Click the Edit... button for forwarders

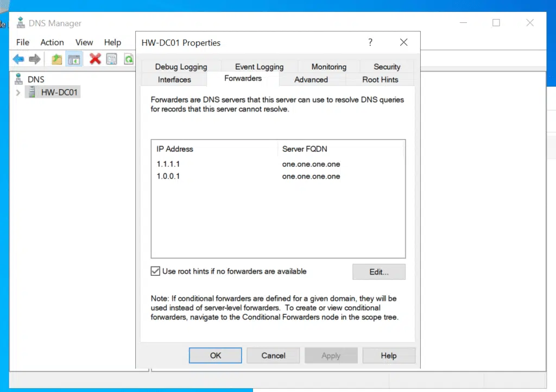click(379, 272)
